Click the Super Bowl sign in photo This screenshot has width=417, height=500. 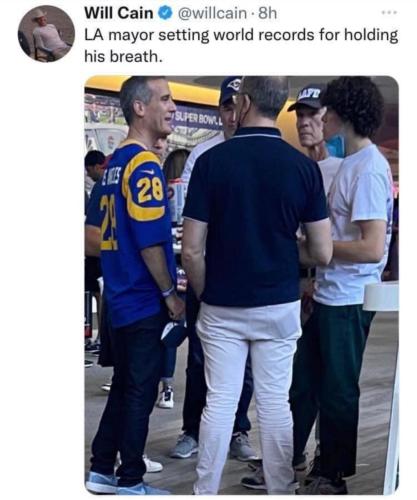click(196, 119)
